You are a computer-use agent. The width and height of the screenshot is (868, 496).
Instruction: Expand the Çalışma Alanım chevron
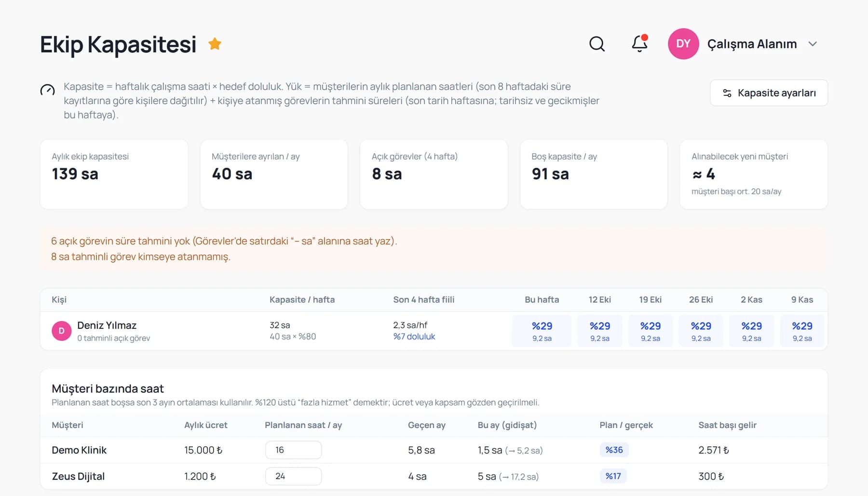tap(813, 44)
